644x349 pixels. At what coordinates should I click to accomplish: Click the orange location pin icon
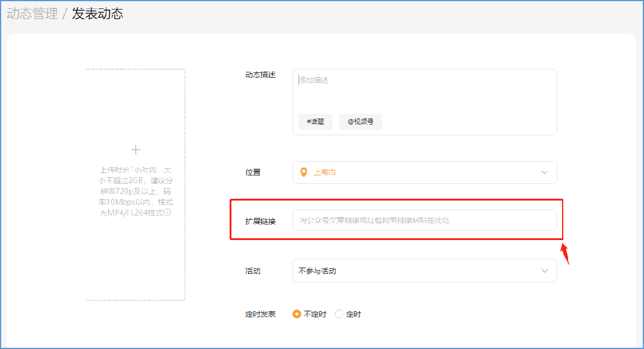point(304,172)
